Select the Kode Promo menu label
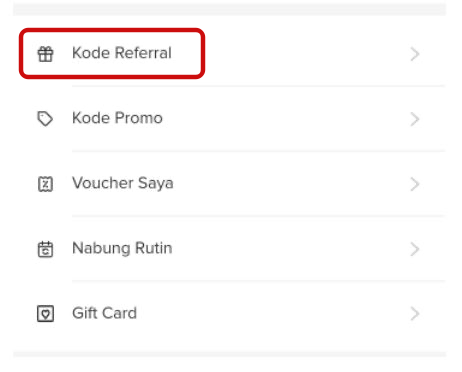The image size is (462, 372). click(117, 118)
